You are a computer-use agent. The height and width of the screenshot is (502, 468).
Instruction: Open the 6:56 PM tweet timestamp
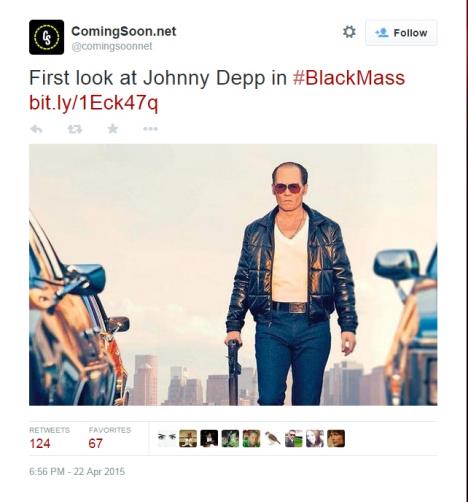pos(77,472)
